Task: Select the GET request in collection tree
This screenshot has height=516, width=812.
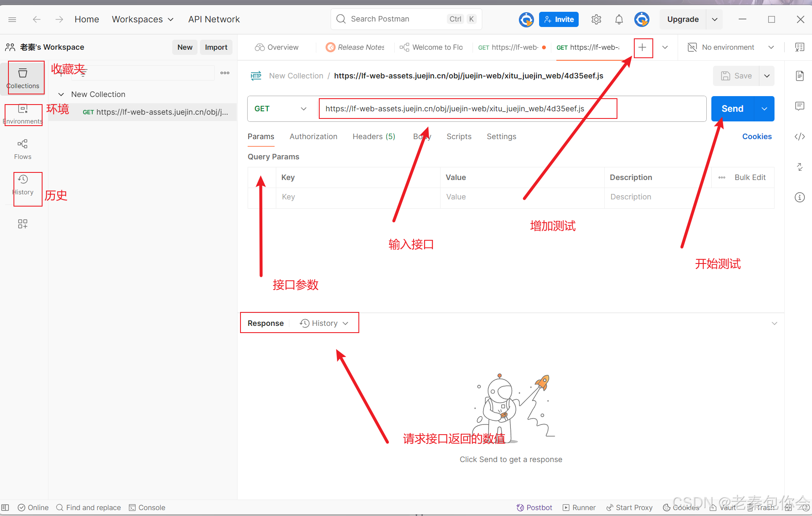Action: pos(143,112)
